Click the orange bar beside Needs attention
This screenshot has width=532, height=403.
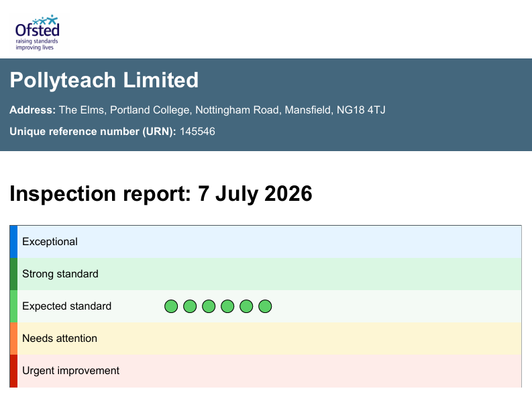pyautogui.click(x=13, y=339)
